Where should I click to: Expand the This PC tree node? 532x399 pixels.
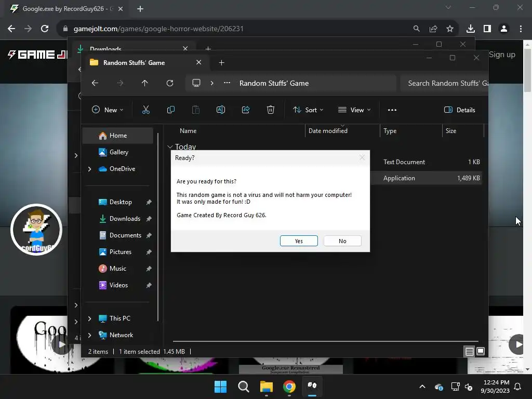[x=89, y=318]
